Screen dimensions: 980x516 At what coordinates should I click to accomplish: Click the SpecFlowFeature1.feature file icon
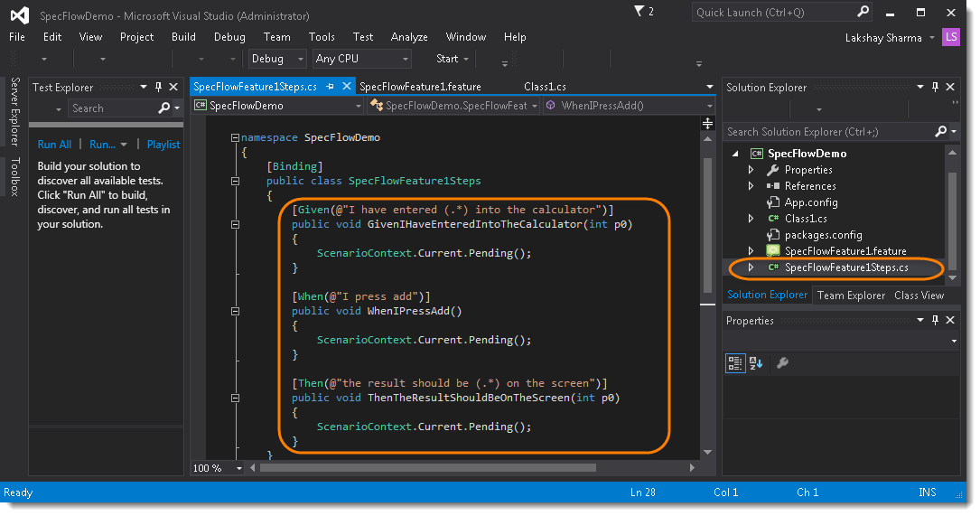(x=773, y=251)
